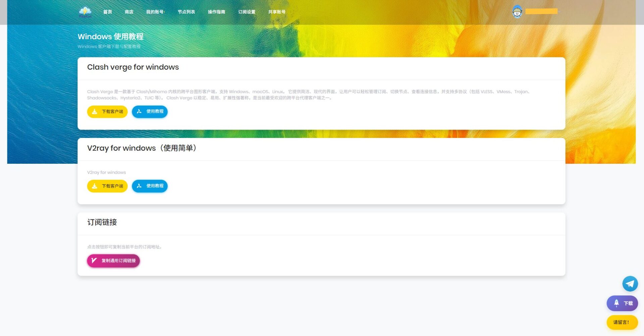
Task: Click download icon on Clash Verge 下载客户端 button
Action: pyautogui.click(x=94, y=112)
